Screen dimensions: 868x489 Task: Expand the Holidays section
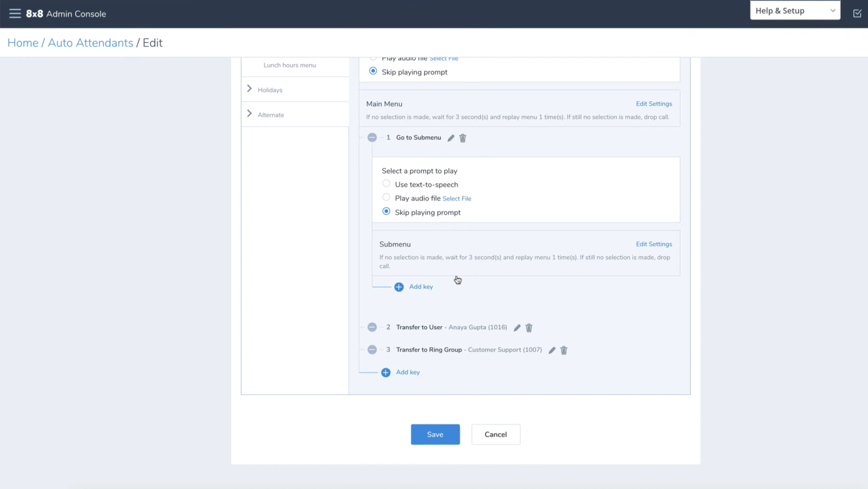click(x=249, y=89)
